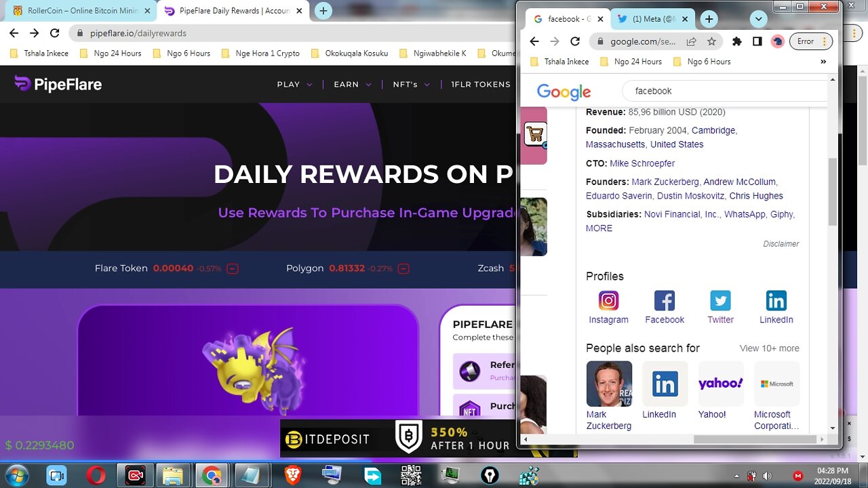Image resolution: width=868 pixels, height=488 pixels.
Task: Open Ngo 24 Hours bookmark in Google window
Action: click(x=631, y=62)
